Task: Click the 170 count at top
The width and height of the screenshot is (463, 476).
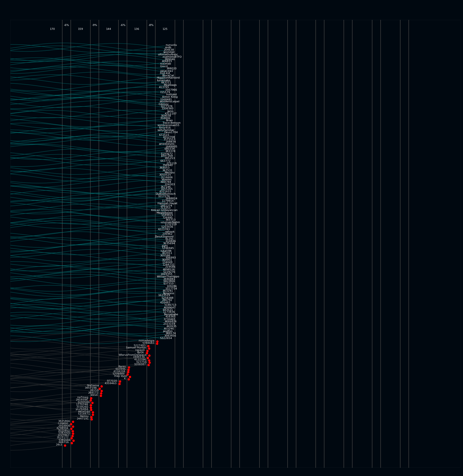Action: coord(52,29)
